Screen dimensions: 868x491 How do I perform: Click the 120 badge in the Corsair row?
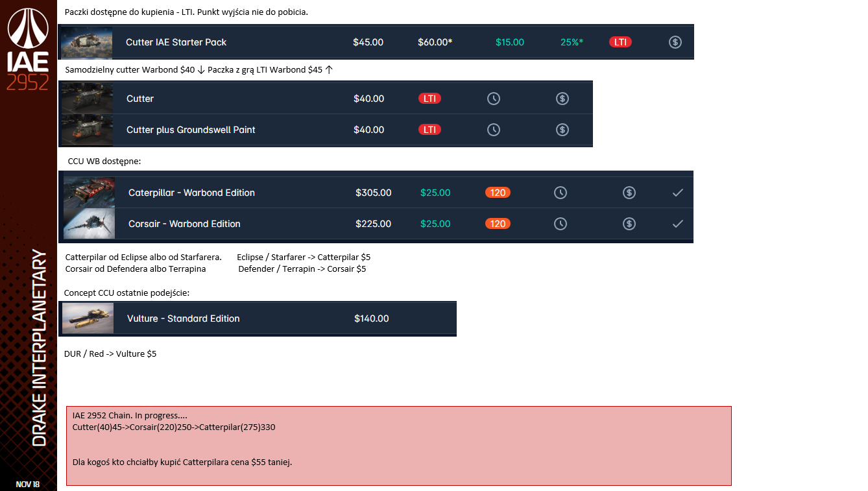498,224
